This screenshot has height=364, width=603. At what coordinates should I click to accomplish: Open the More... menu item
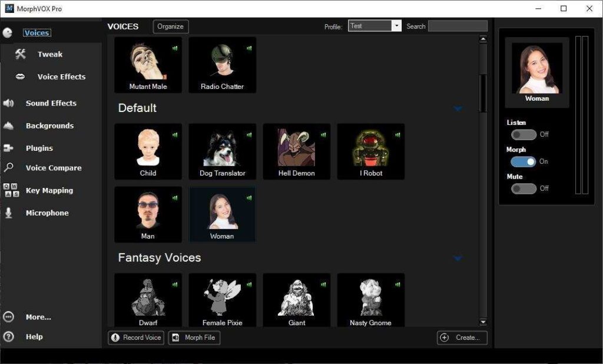tap(37, 316)
